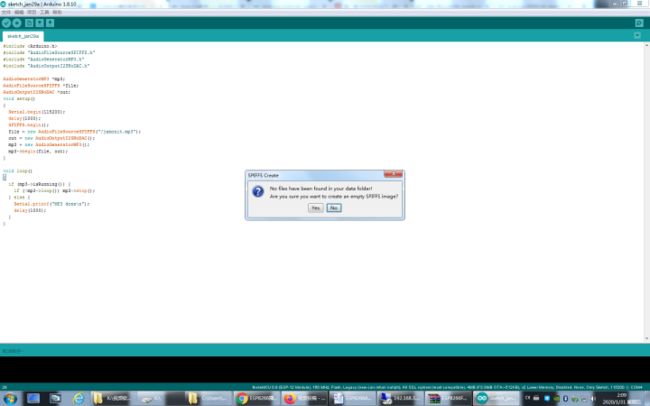The width and height of the screenshot is (650, 406).
Task: Click the clock and date in the taskbar
Action: coord(621,399)
